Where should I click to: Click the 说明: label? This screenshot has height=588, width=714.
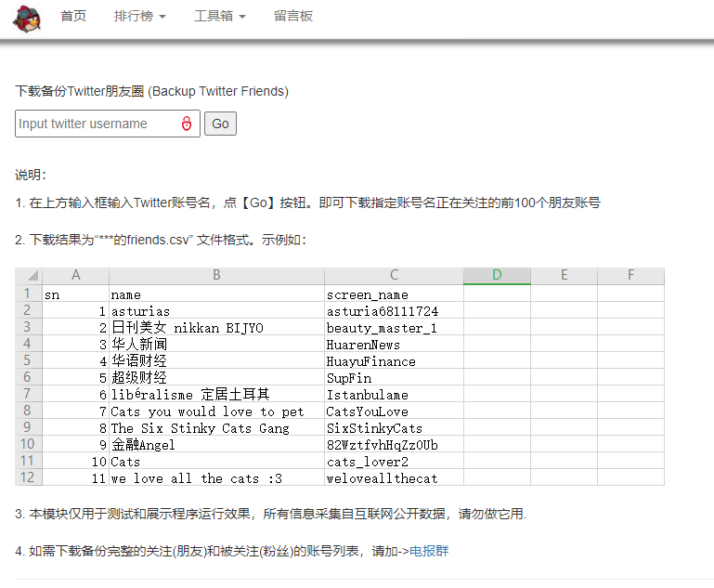coord(31,175)
